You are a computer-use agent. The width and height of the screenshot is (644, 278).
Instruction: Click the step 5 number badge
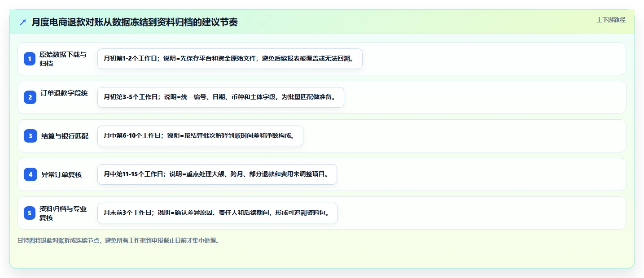click(x=30, y=213)
